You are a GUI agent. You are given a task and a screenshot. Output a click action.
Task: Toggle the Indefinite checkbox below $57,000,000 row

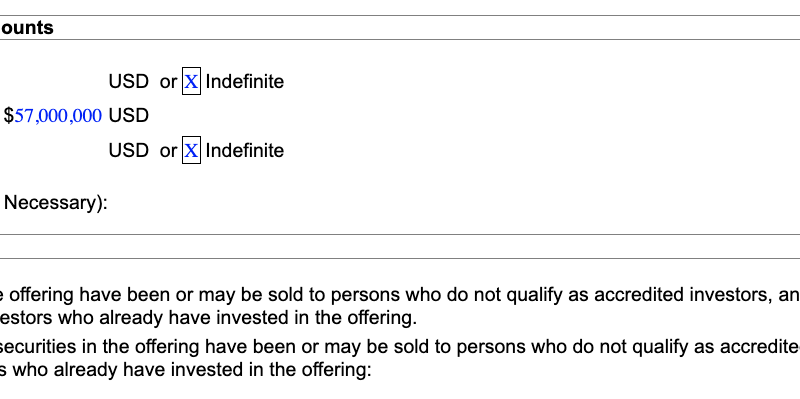(x=191, y=150)
